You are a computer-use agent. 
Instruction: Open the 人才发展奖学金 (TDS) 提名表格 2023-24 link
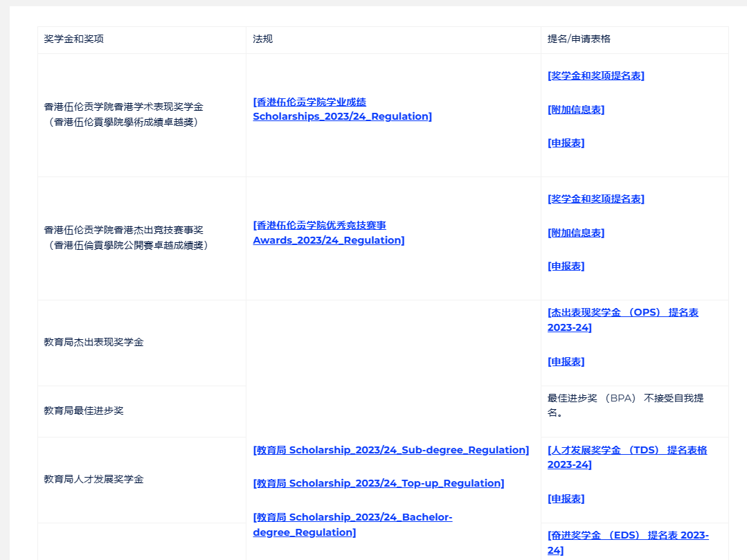627,457
